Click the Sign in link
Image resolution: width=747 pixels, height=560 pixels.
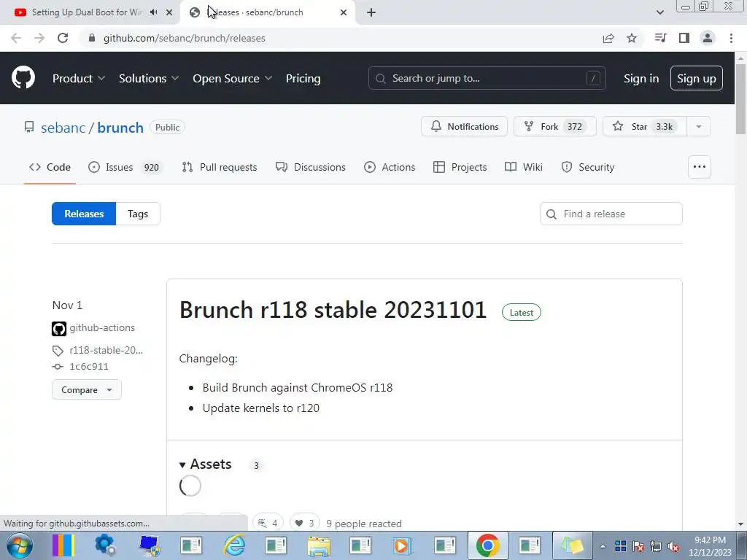point(641,79)
